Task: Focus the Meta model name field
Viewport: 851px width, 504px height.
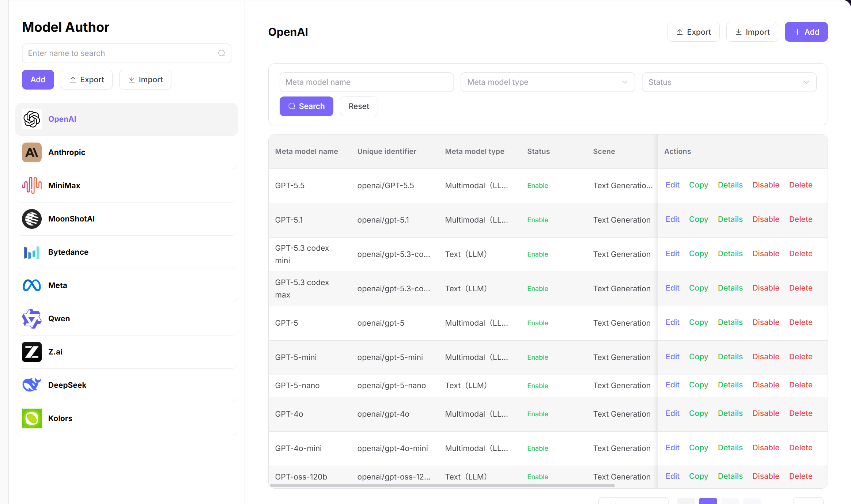Action: click(367, 82)
